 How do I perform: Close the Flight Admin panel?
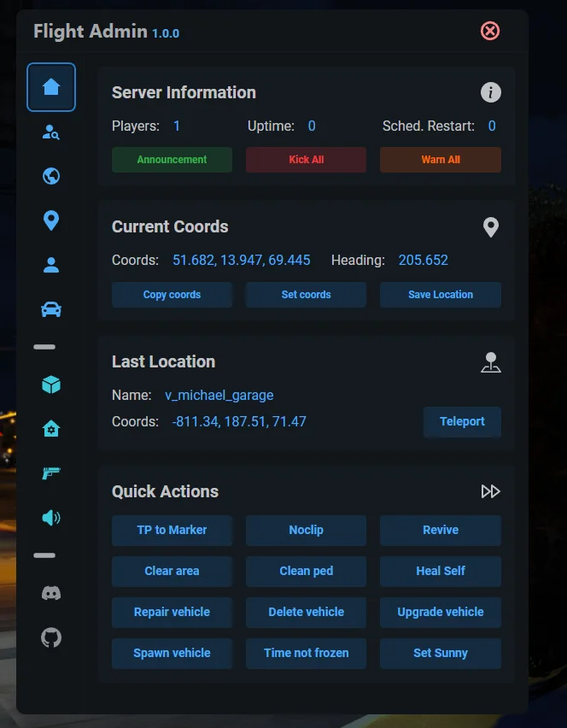(490, 32)
